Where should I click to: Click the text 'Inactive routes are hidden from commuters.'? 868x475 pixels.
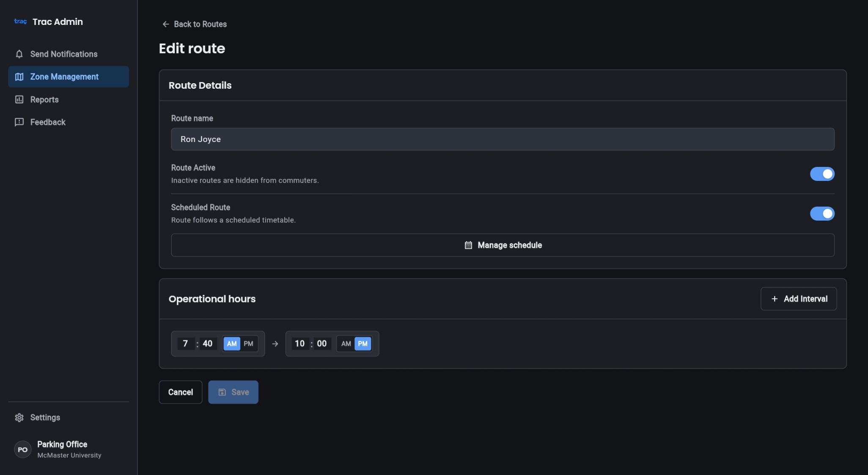point(245,180)
